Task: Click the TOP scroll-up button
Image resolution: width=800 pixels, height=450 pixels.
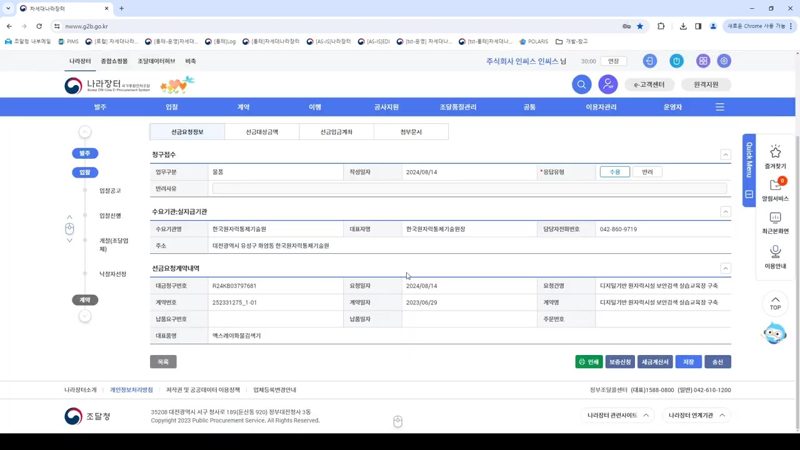Action: click(775, 303)
